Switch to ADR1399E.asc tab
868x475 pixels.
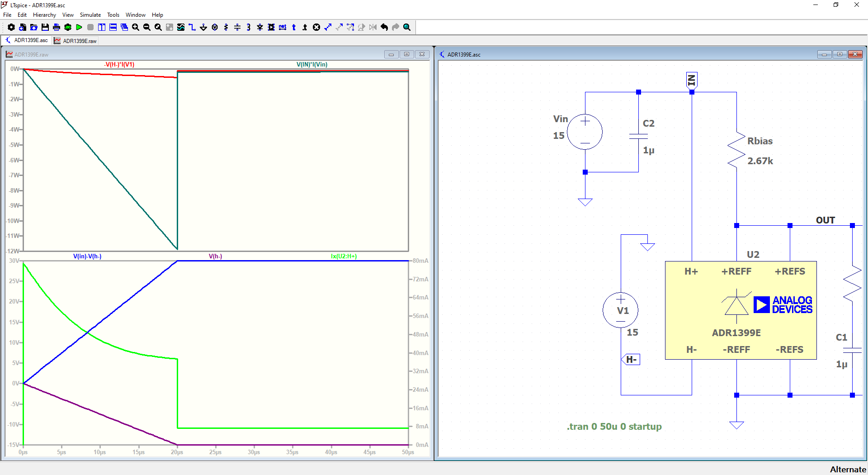coord(26,40)
